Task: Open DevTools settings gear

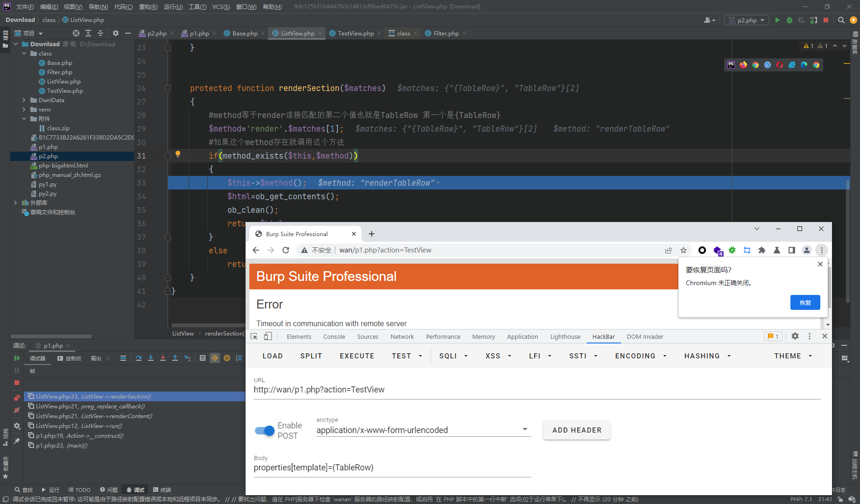Action: coord(795,336)
